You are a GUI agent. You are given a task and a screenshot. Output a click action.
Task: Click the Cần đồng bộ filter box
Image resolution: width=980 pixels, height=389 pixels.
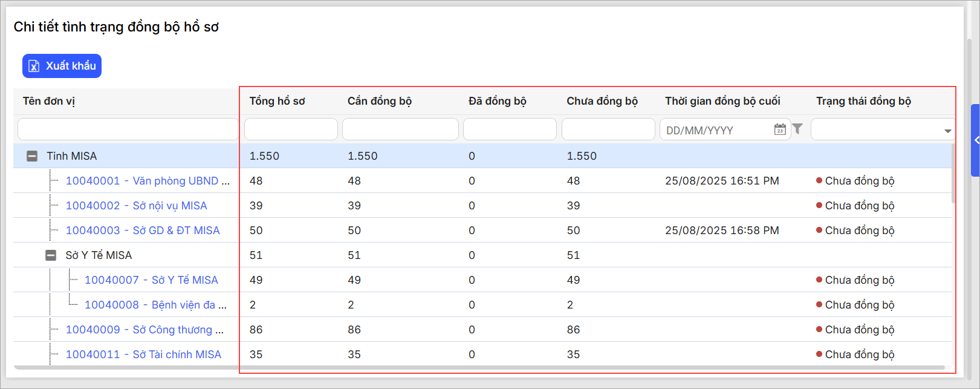(400, 129)
